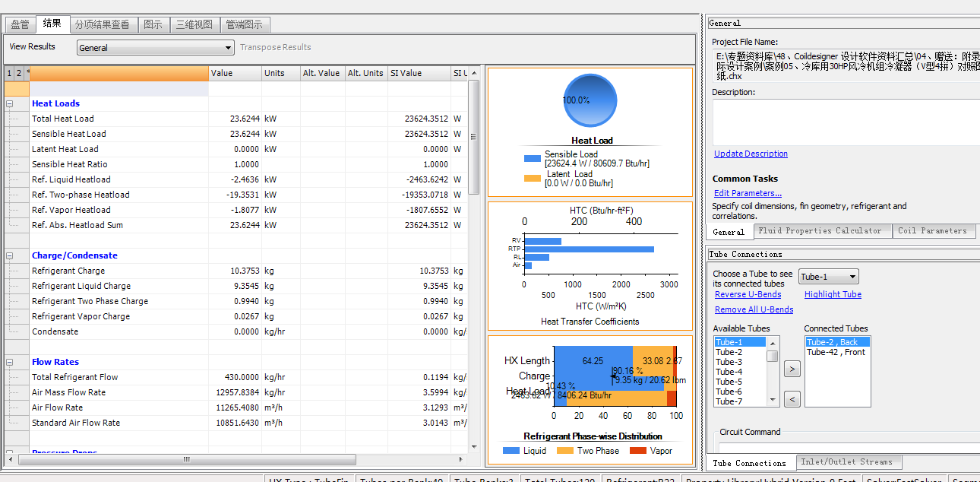The image size is (980, 482).
Task: Open the 分项结果查看 tab
Action: pos(103,24)
